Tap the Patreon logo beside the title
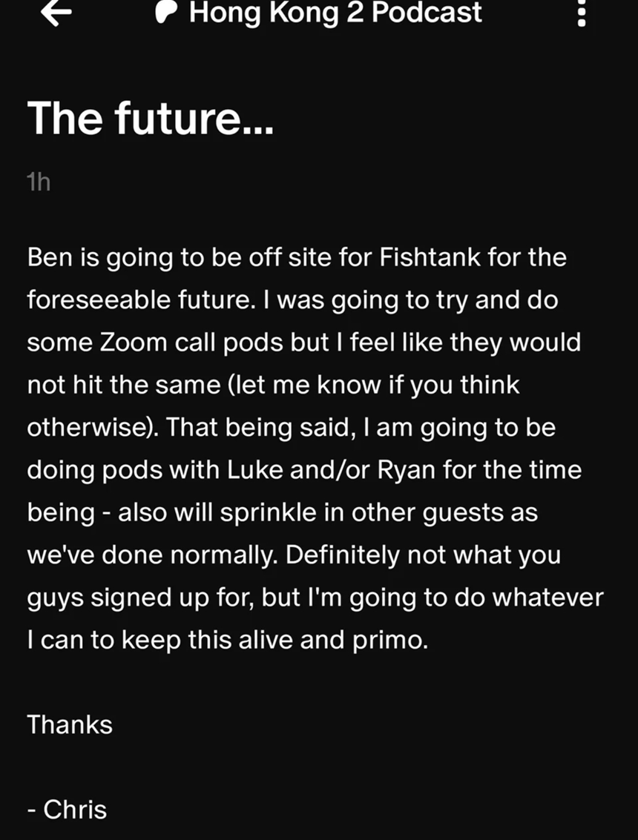 [x=167, y=13]
